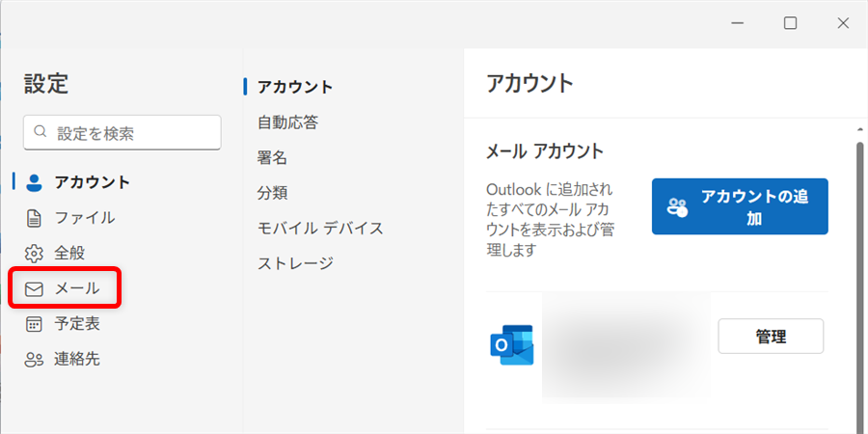868x434 pixels.
Task: Click the アカウント person icon in sidebar
Action: [35, 182]
